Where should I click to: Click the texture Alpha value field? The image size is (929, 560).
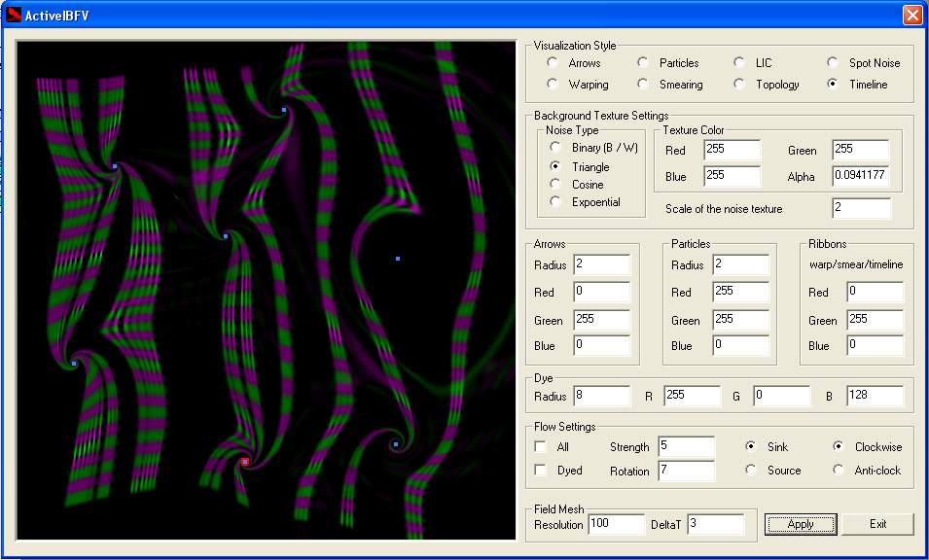tap(860, 177)
